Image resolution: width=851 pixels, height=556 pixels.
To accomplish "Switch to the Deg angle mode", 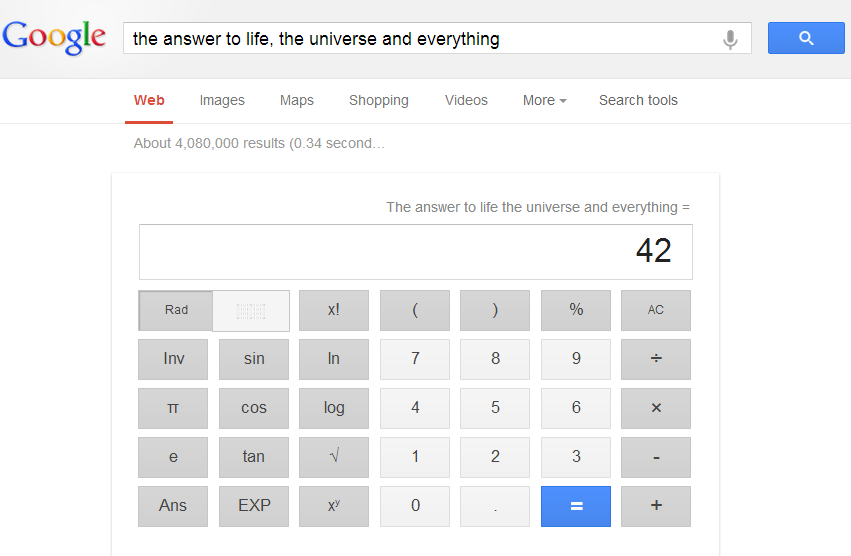I will [251, 311].
